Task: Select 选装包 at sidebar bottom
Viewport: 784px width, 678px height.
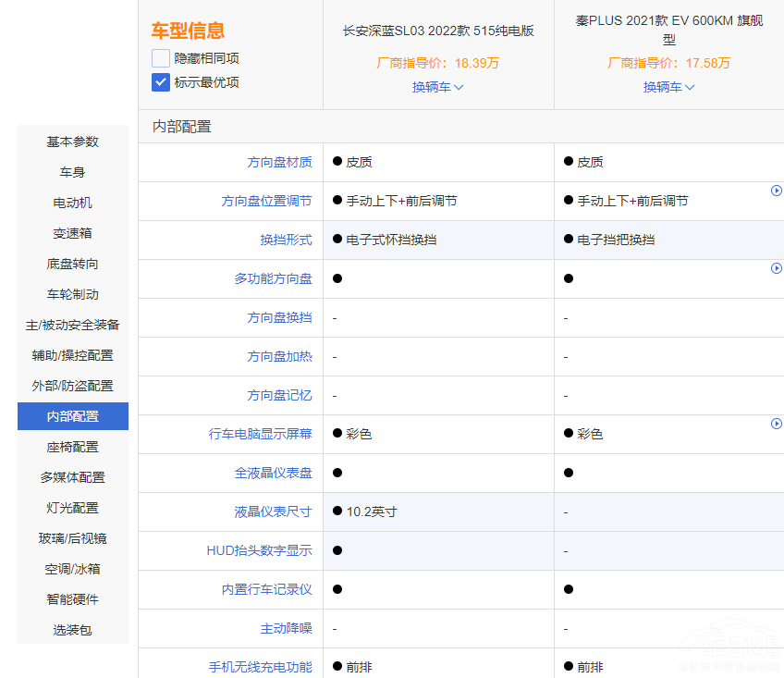Action: pos(73,630)
